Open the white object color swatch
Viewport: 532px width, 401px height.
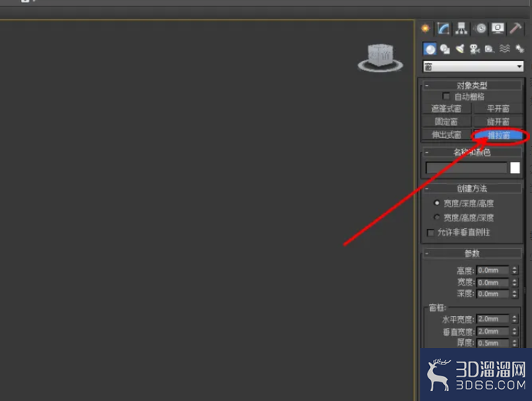515,168
